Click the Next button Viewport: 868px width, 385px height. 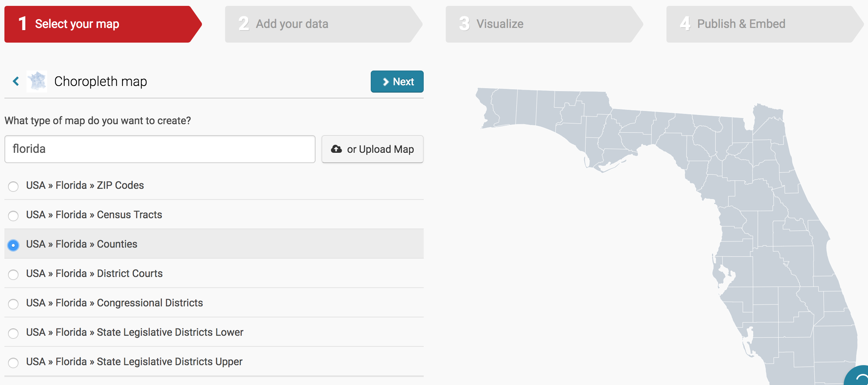397,82
